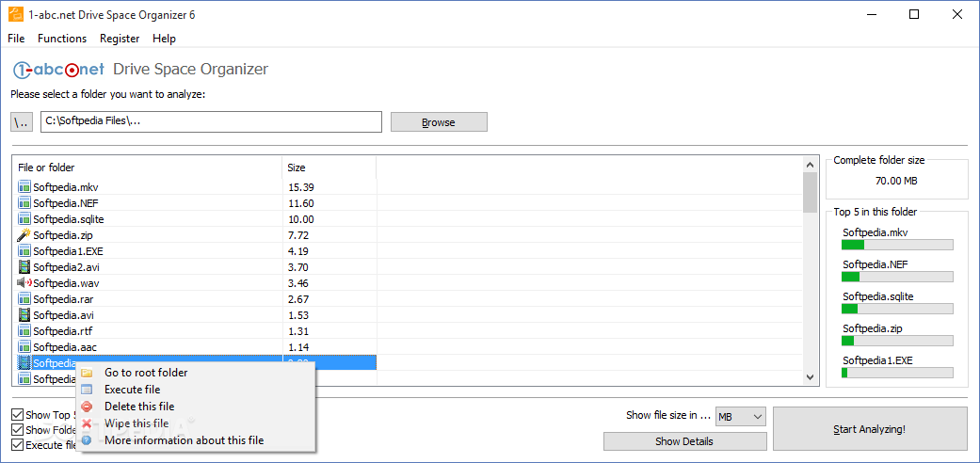The height and width of the screenshot is (463, 980).
Task: Click the Softpedia1.EXE file icon
Action: pos(24,250)
